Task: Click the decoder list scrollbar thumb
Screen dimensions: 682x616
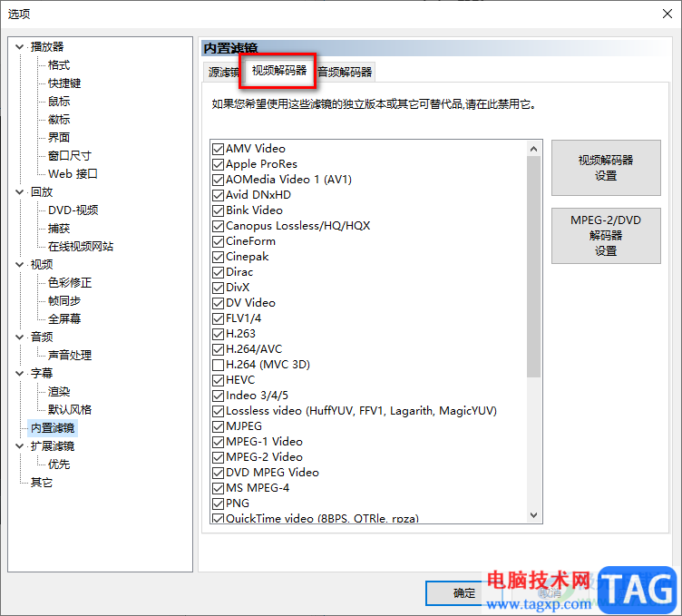Action: (533, 266)
